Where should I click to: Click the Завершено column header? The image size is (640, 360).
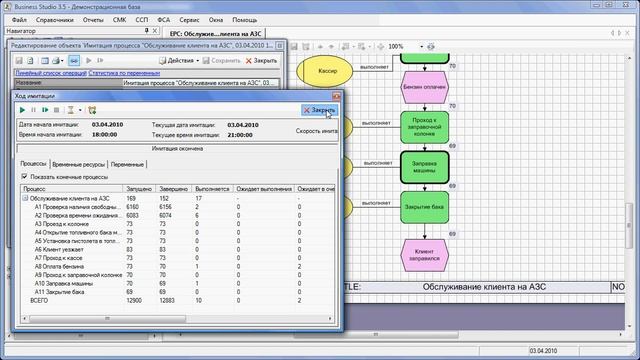click(174, 189)
